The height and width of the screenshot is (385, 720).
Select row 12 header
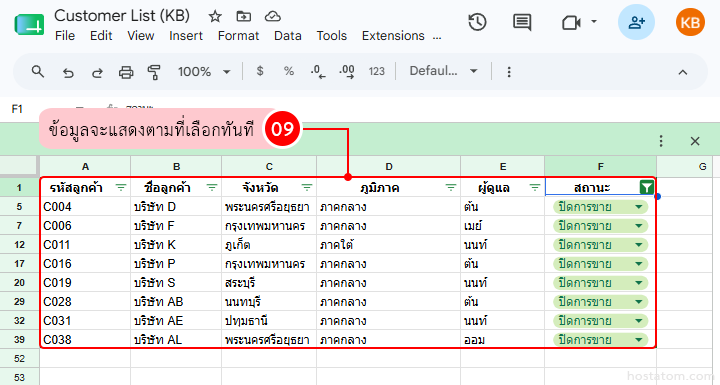19,245
